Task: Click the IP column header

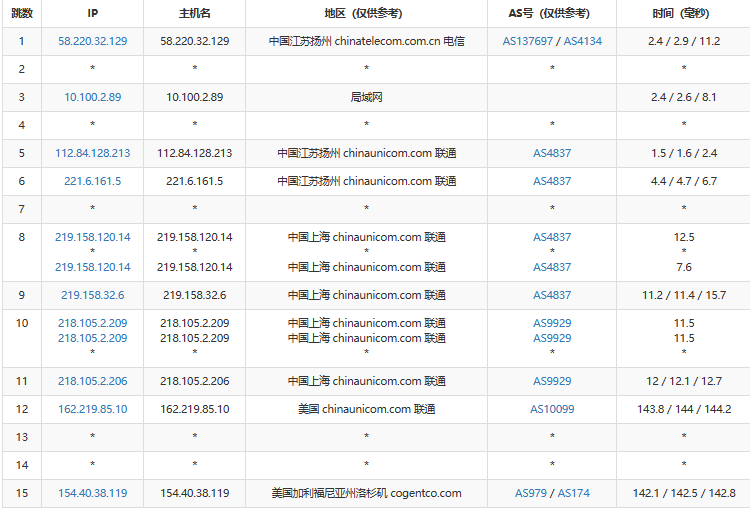Action: 93,13
